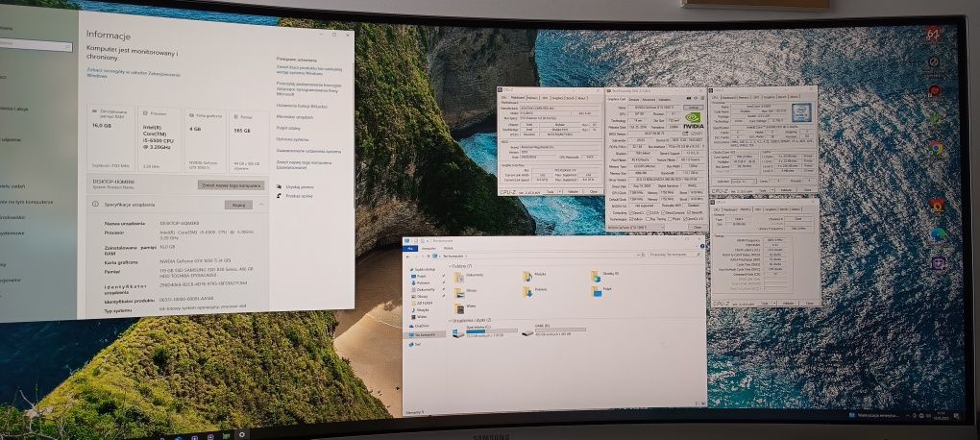Open the GPU-Z hamburger menu icon
The width and height of the screenshot is (980, 440).
tap(702, 98)
